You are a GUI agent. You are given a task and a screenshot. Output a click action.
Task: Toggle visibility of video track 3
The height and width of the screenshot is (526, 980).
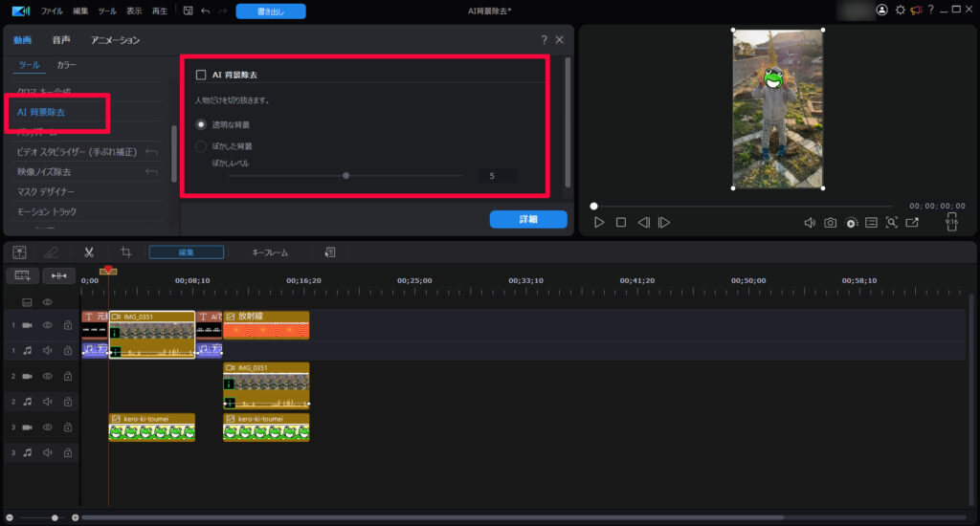click(48, 427)
